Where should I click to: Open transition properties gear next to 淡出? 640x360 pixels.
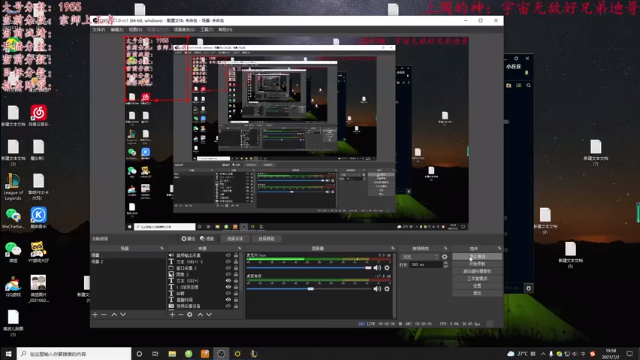click(444, 257)
